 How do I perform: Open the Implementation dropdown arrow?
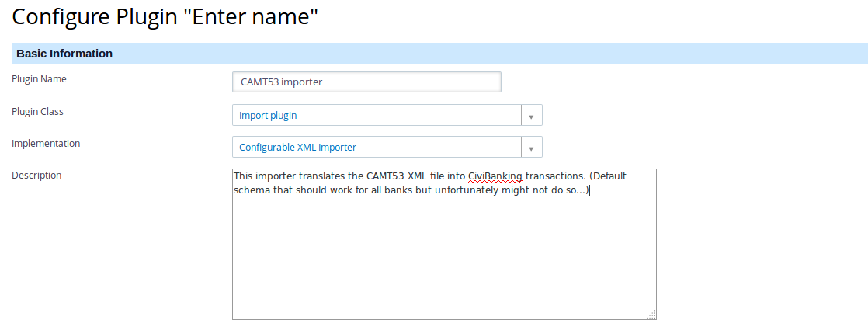coord(531,148)
